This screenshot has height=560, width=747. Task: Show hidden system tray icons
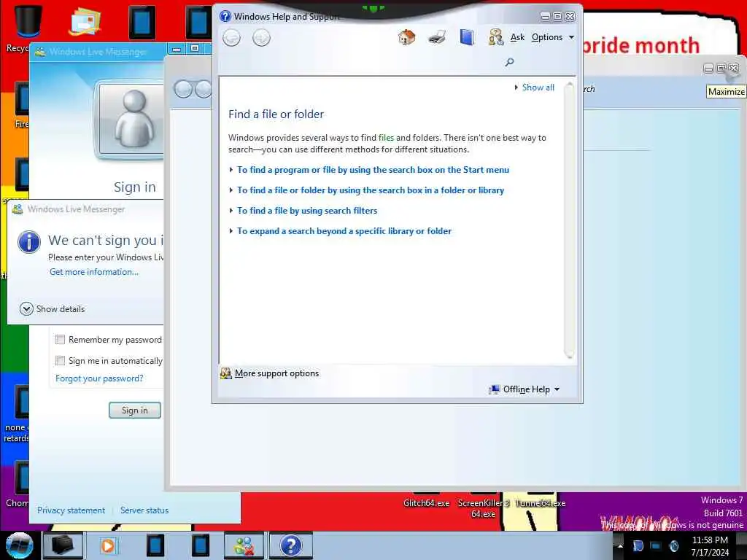tap(620, 545)
